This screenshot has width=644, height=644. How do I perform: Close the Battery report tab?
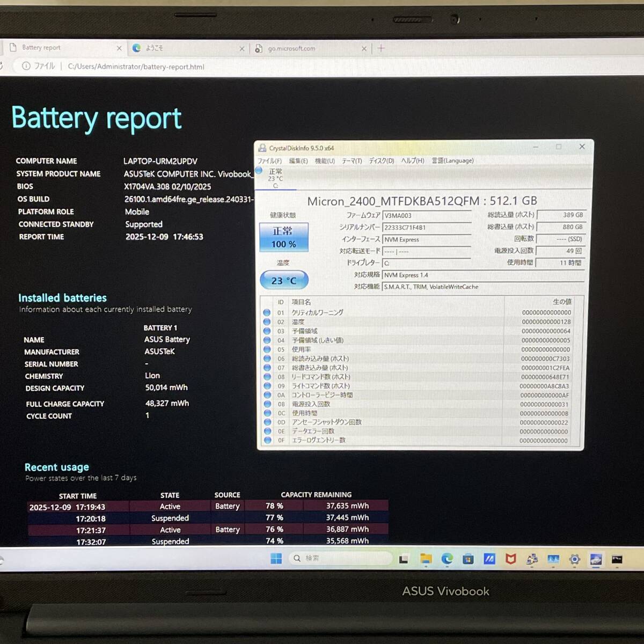tap(119, 48)
